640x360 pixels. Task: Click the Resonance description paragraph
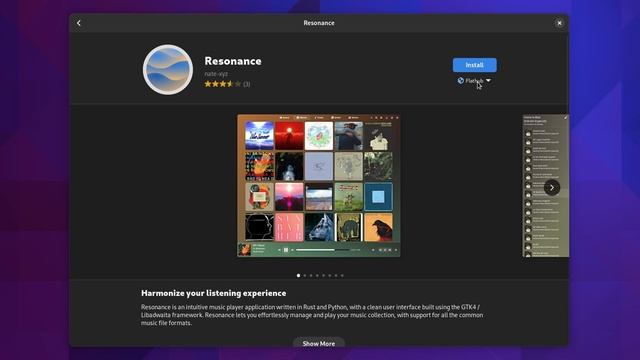312,315
